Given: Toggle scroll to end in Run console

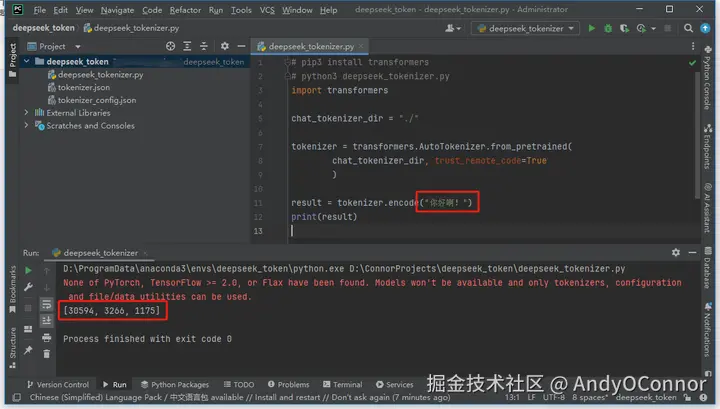Looking at the screenshot, I should click(46, 321).
